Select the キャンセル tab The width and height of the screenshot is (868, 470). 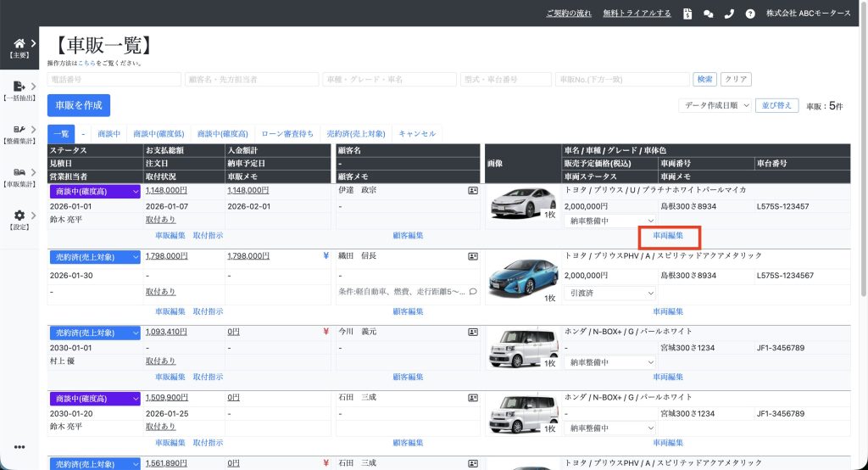coord(417,133)
